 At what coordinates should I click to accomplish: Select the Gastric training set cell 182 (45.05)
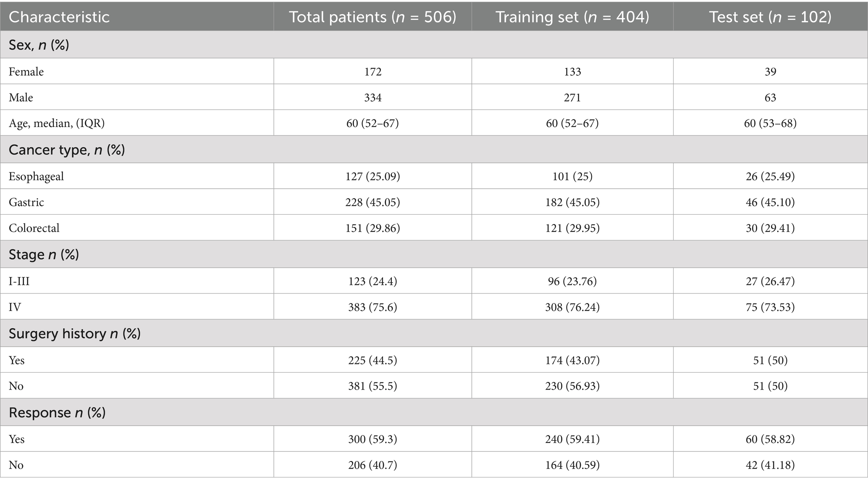point(572,202)
